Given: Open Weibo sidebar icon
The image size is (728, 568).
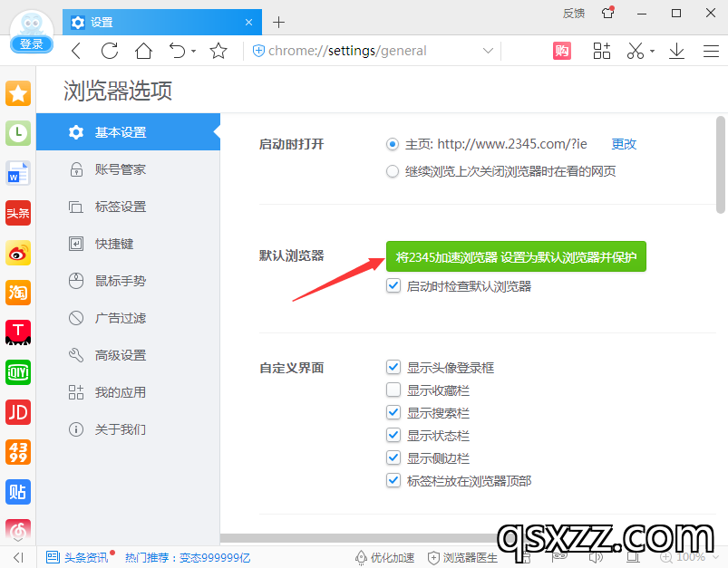Looking at the screenshot, I should click(x=18, y=253).
